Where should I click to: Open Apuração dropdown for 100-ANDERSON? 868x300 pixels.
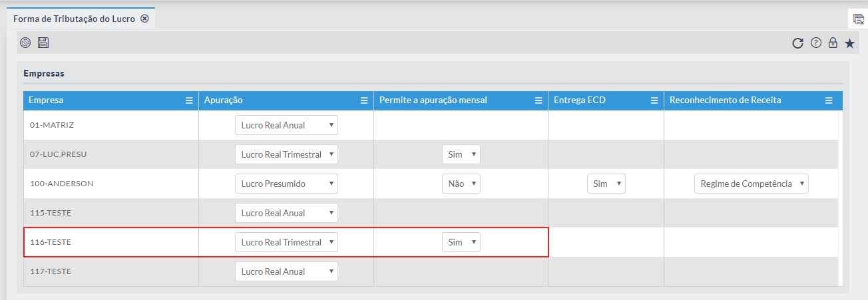pos(286,184)
